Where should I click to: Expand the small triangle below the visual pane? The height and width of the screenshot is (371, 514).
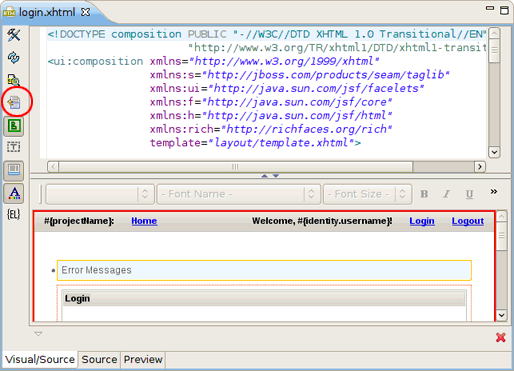38,333
